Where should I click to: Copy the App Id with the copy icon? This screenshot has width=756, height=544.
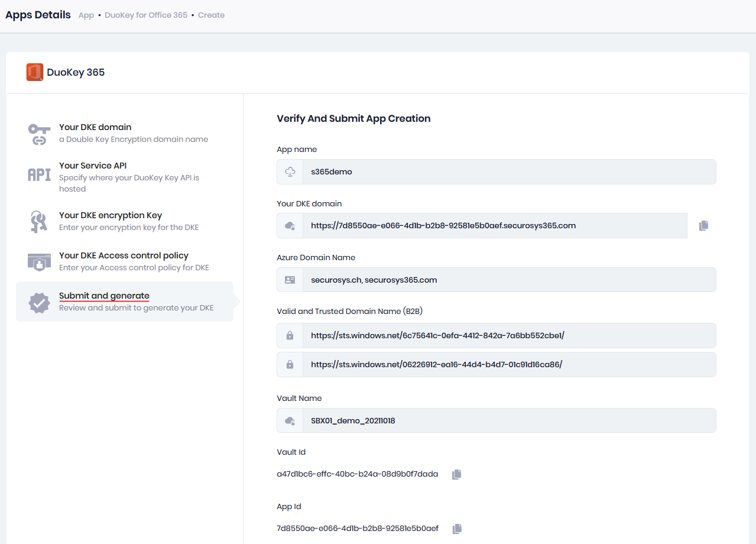[456, 529]
